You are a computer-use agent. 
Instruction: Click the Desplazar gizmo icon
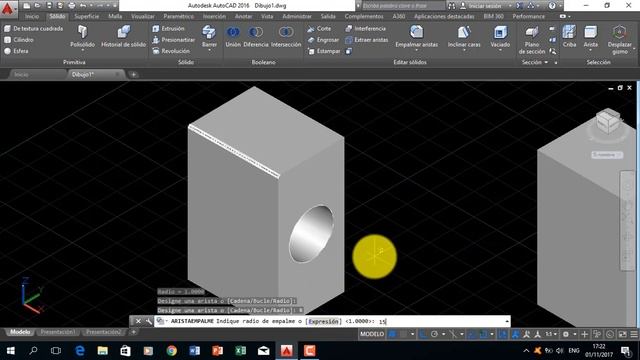tap(620, 32)
